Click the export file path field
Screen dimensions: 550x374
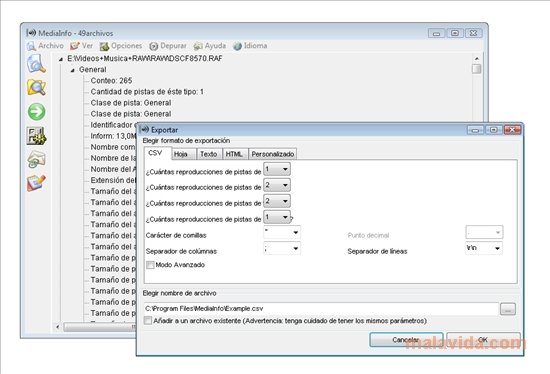tap(321, 309)
